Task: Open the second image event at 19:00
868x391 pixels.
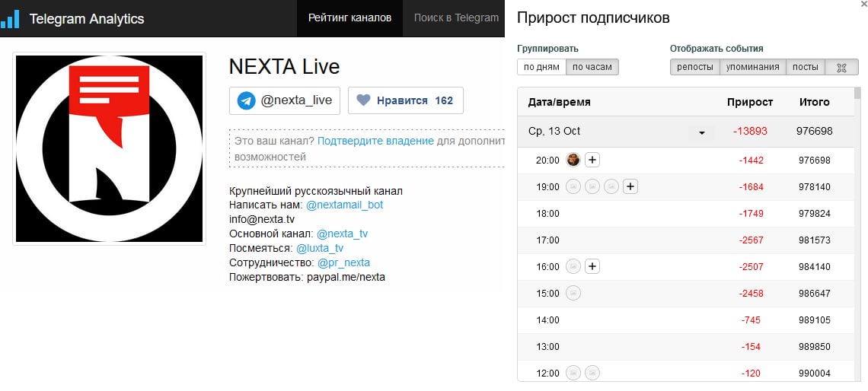Action: (592, 187)
